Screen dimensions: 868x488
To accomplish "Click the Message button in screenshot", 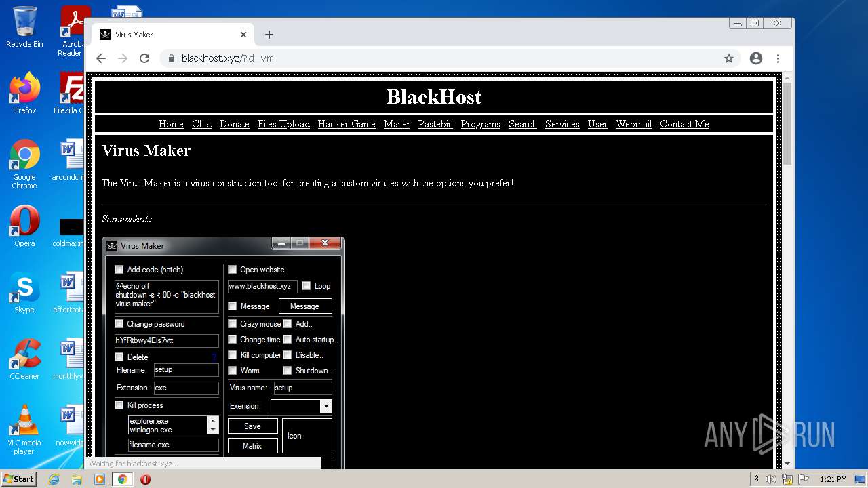I will (x=305, y=306).
